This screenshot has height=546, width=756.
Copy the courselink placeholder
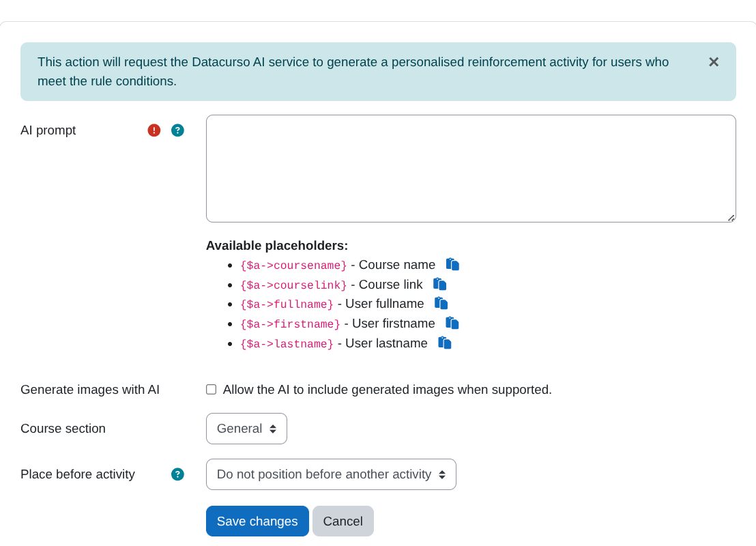439,284
